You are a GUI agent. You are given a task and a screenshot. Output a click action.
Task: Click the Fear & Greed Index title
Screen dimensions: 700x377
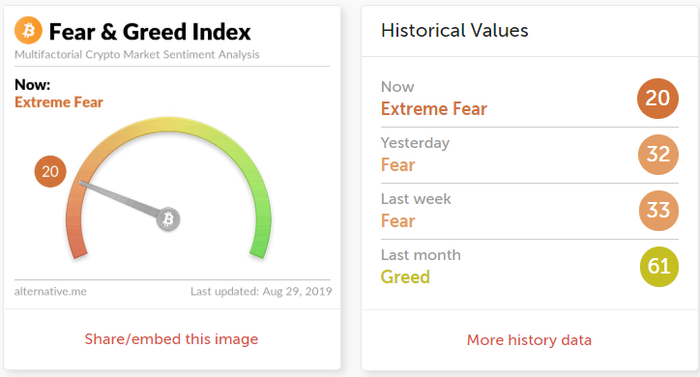[x=150, y=32]
